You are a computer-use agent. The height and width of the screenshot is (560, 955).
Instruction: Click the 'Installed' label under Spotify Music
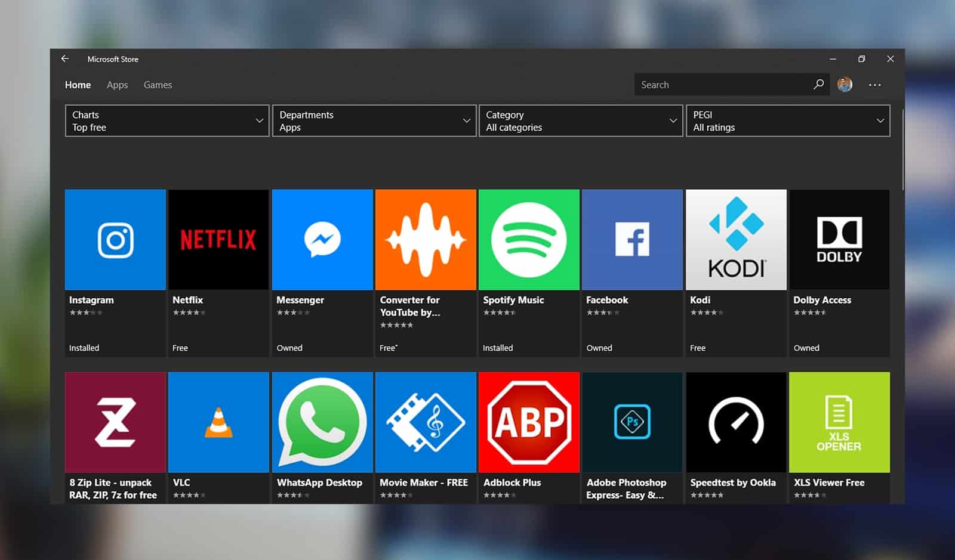tap(498, 348)
